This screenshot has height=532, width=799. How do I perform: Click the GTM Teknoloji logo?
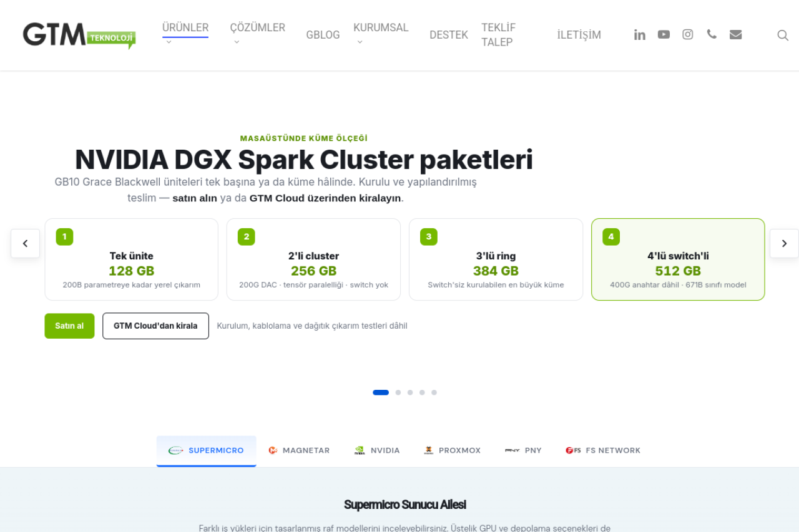tap(79, 35)
